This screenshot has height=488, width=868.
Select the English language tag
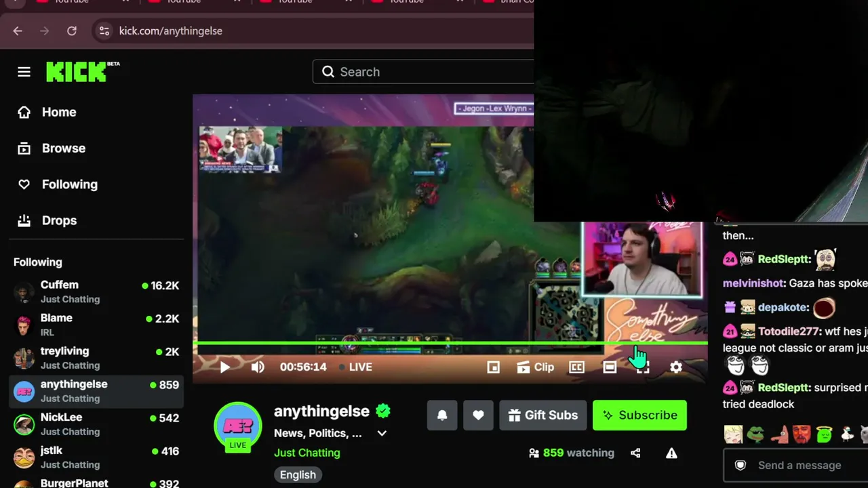click(298, 474)
